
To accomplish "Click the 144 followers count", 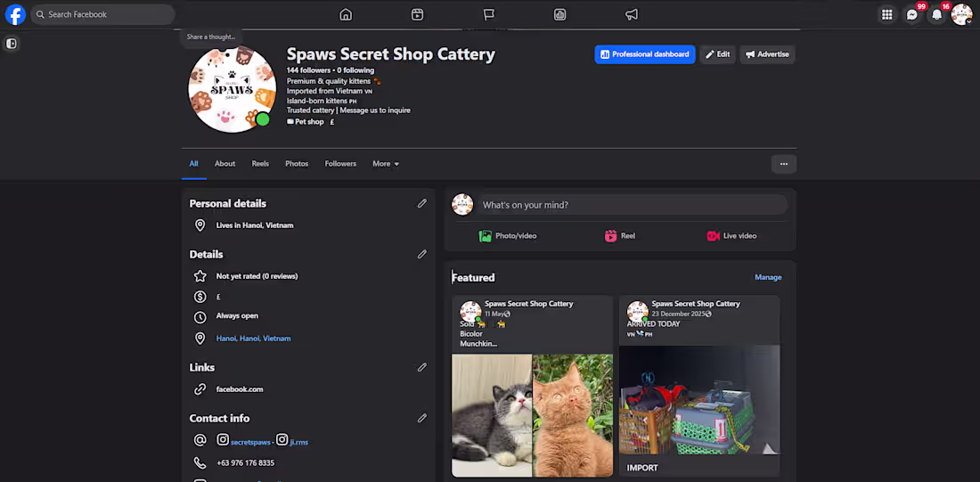I will pos(308,70).
